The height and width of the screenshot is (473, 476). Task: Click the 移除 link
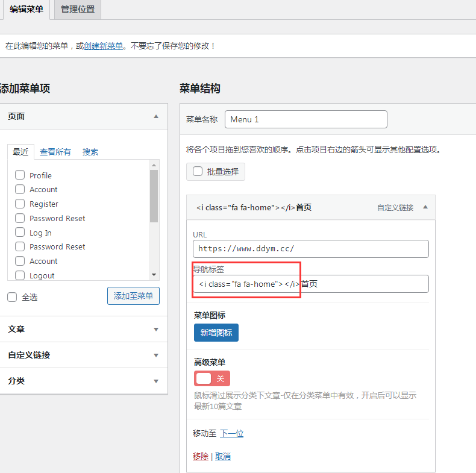(x=200, y=456)
